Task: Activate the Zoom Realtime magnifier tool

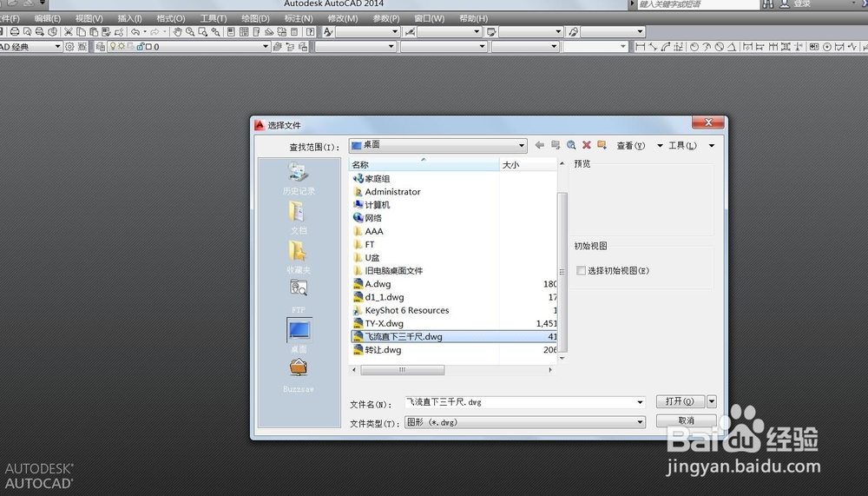Action: 190,32
